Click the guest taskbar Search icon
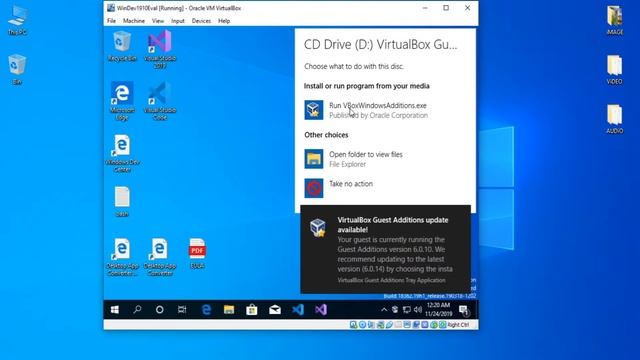This screenshot has height=360, width=640. coord(138,310)
